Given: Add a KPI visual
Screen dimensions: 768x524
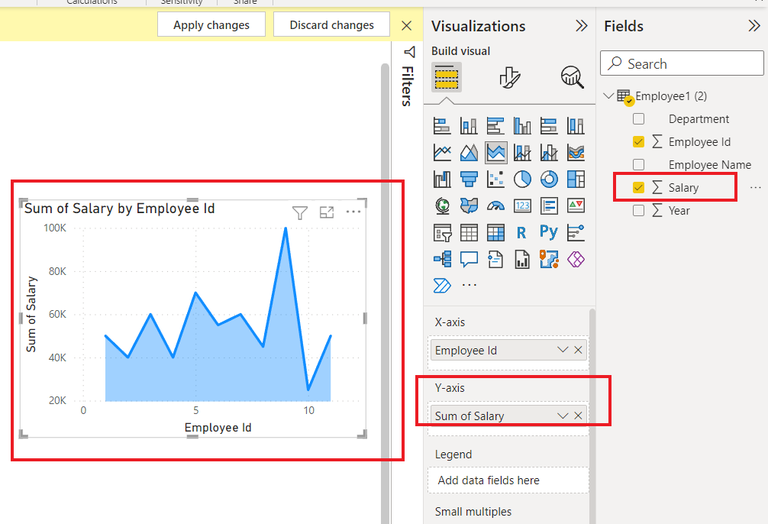Looking at the screenshot, I should (576, 206).
